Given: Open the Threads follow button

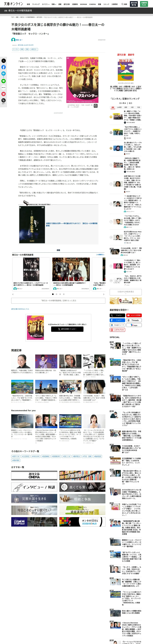Looking at the screenshot, I should click(x=134, y=320).
